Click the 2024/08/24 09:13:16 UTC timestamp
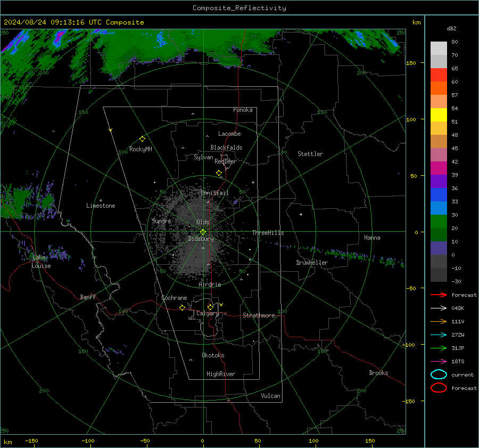Screen dimensions: 479x448 pos(53,22)
